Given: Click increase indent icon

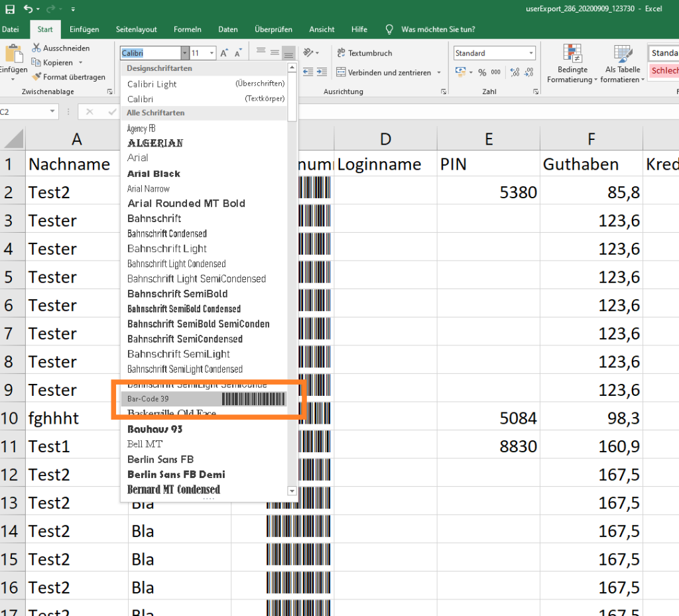Looking at the screenshot, I should (322, 72).
